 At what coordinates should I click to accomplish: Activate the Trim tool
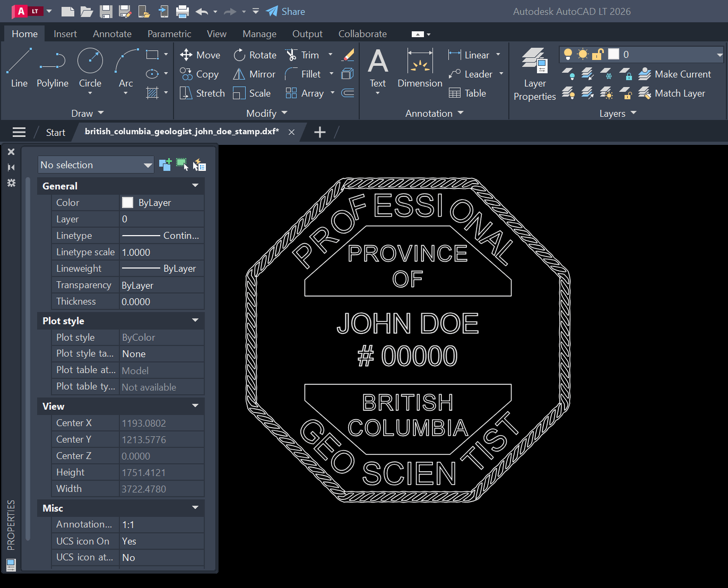302,55
